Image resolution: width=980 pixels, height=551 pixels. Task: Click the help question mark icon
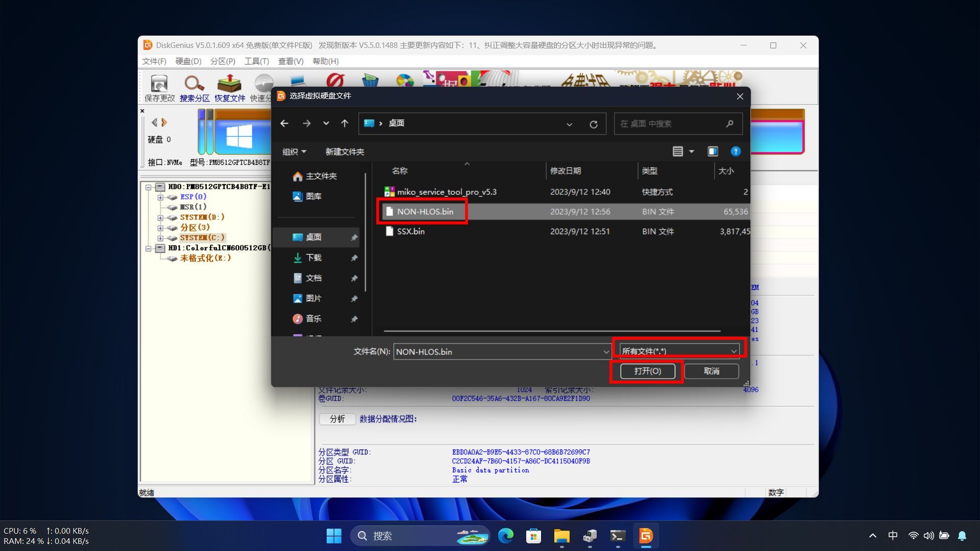click(735, 152)
